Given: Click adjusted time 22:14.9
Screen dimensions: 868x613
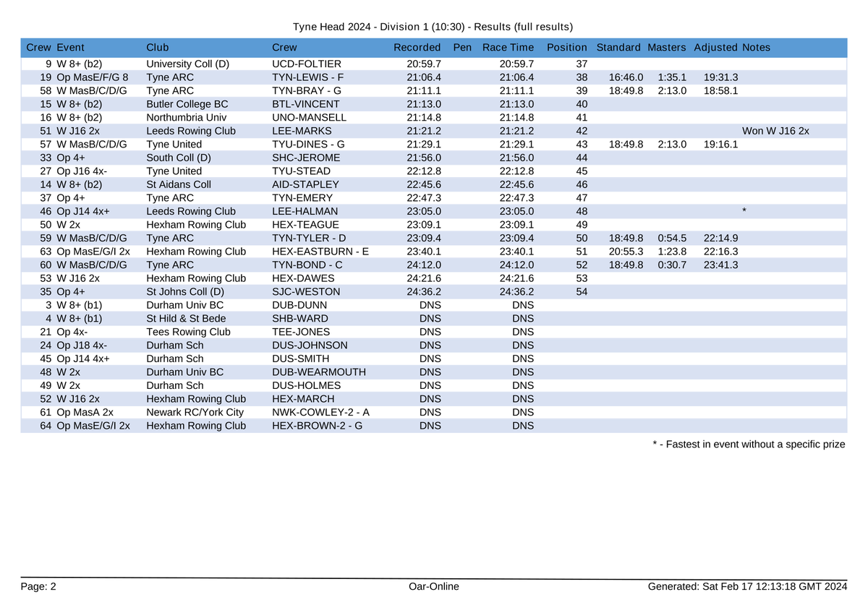Looking at the screenshot, I should click(720, 238).
